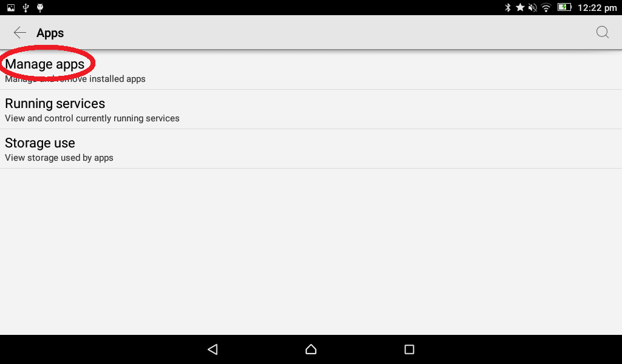Tap the muted sound status icon

pos(533,7)
